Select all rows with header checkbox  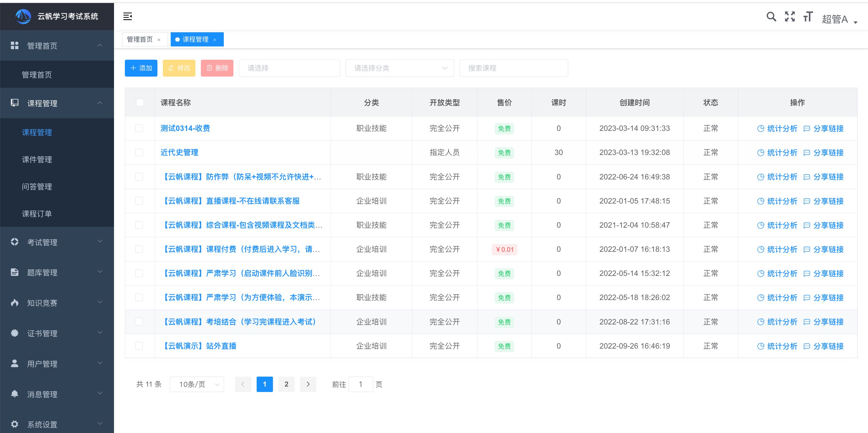pos(140,103)
